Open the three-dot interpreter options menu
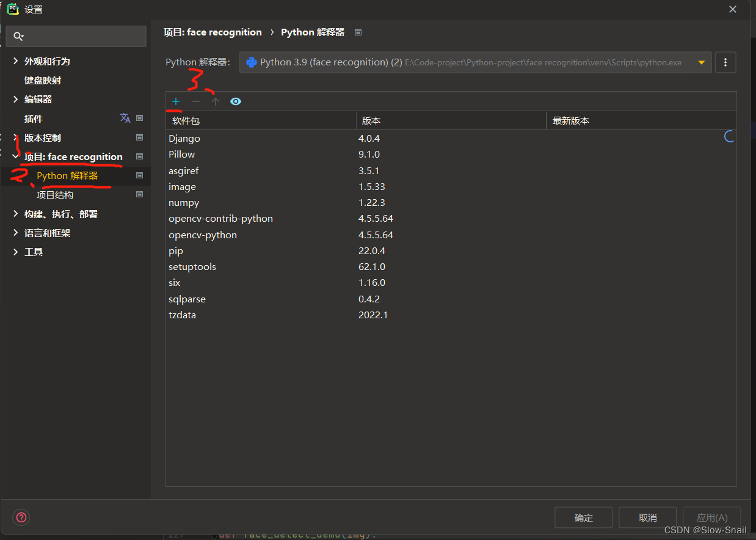Image resolution: width=756 pixels, height=540 pixels. tap(725, 62)
